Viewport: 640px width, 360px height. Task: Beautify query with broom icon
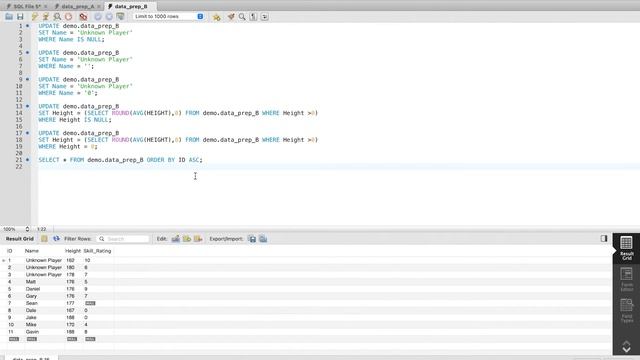click(231, 17)
